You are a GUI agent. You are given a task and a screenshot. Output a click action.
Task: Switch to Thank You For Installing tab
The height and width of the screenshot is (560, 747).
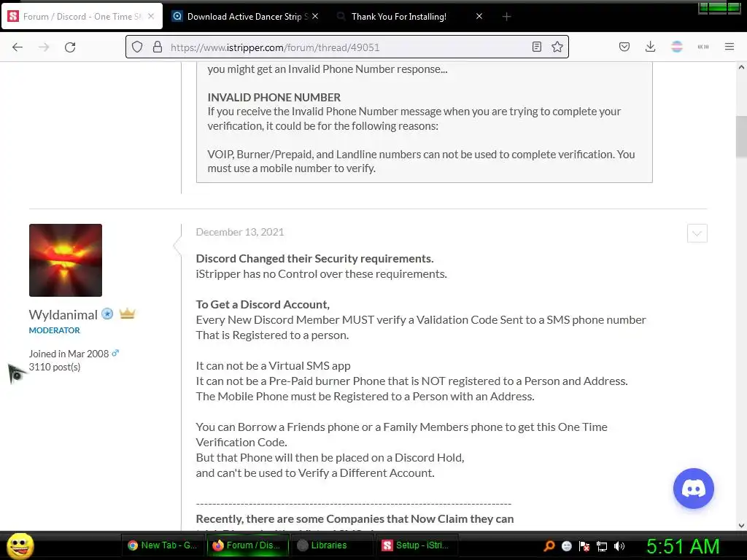410,17
